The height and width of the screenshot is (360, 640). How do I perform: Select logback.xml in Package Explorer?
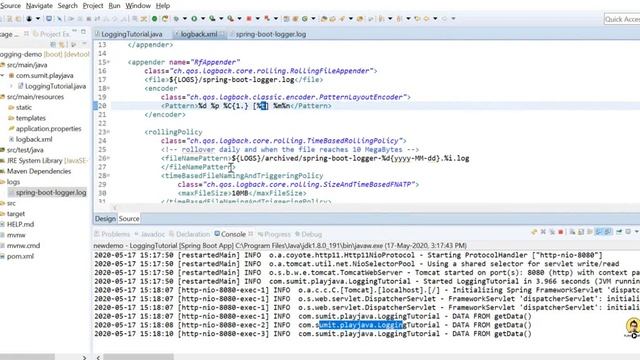point(34,139)
